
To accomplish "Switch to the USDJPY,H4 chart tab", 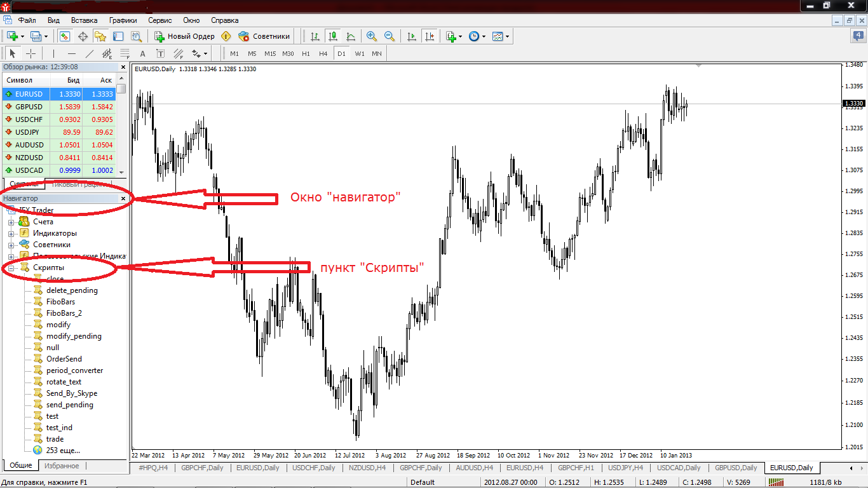I will 625,468.
